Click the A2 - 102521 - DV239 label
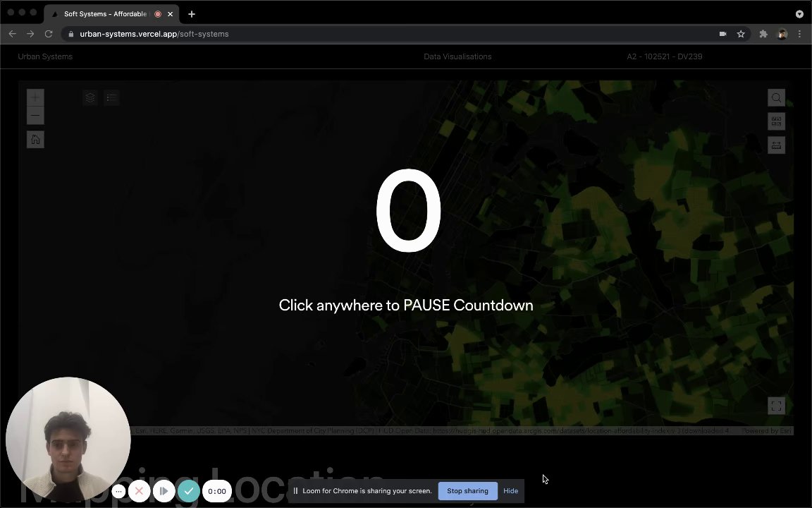The height and width of the screenshot is (508, 812). pyautogui.click(x=665, y=56)
